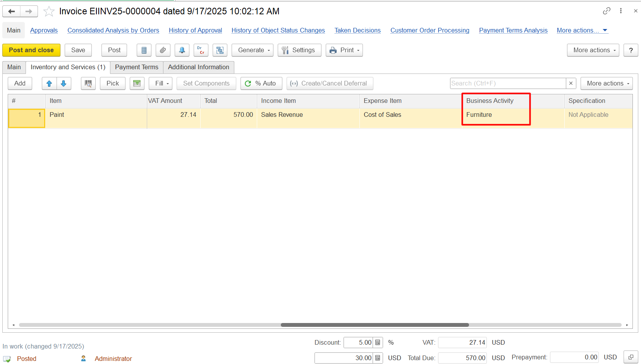
Task: Switch to the Payment Terms tab
Action: click(136, 67)
